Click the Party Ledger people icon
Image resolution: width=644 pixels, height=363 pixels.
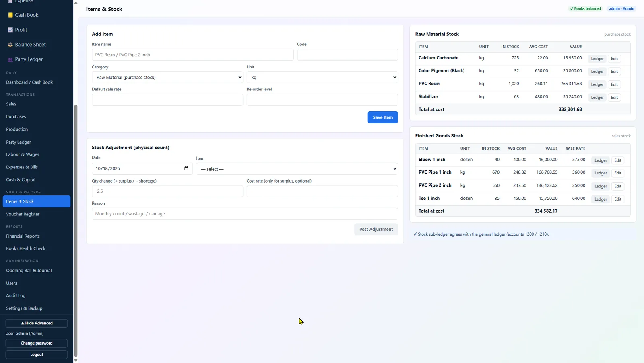[x=10, y=59]
